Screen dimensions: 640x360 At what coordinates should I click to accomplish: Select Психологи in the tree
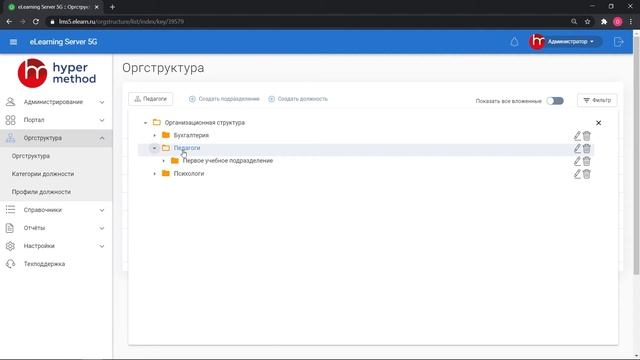coord(189,173)
